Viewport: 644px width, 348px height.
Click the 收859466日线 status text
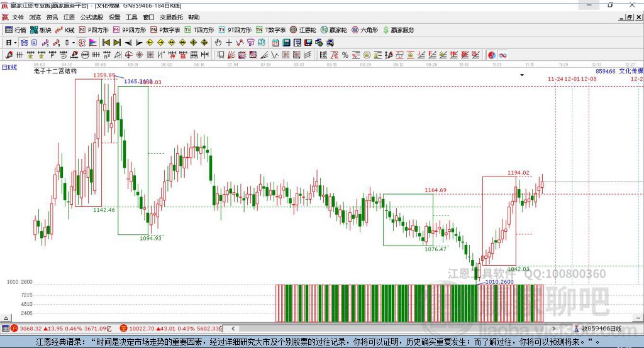601,329
